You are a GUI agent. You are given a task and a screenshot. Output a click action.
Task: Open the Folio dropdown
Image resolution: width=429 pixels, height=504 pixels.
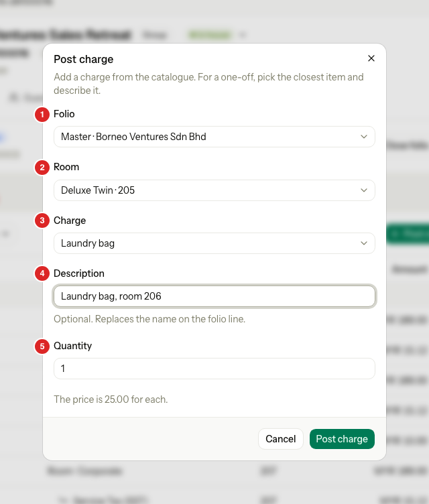(x=214, y=137)
